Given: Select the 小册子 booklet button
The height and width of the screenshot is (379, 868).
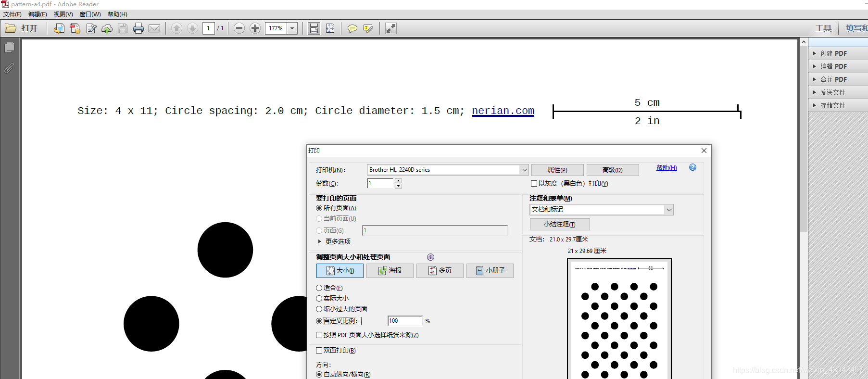Looking at the screenshot, I should 490,271.
